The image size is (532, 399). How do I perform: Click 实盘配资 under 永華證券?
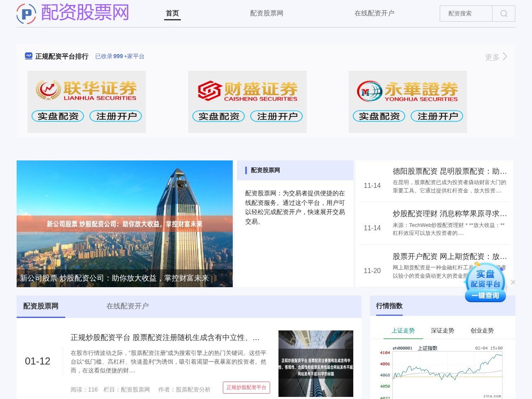[x=379, y=116]
